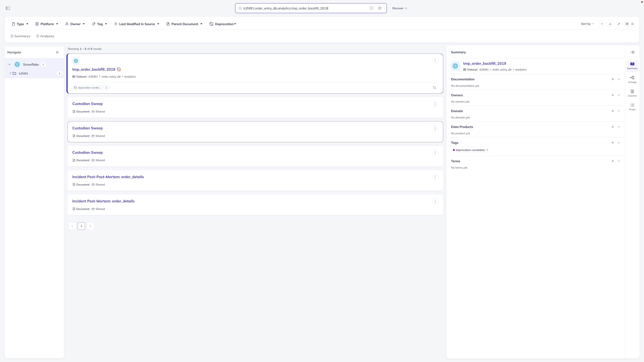Image resolution: width=644 pixels, height=362 pixels.
Task: Open the Sort by dropdown
Action: click(x=587, y=24)
